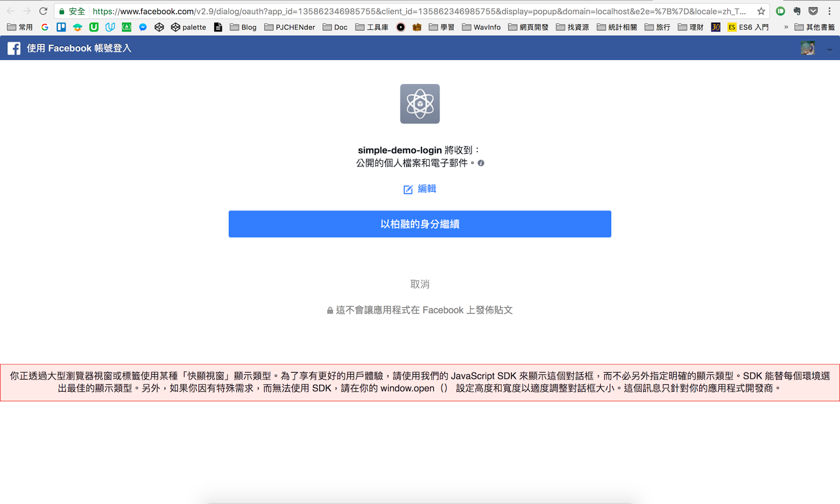Open the graduation-cap bookmark icon
The image size is (840, 504).
(x=77, y=27)
